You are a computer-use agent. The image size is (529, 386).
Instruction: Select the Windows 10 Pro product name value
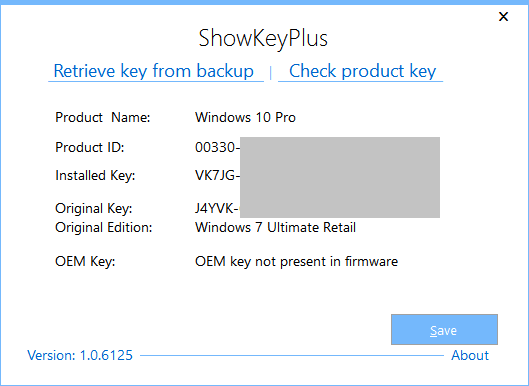[x=245, y=117]
